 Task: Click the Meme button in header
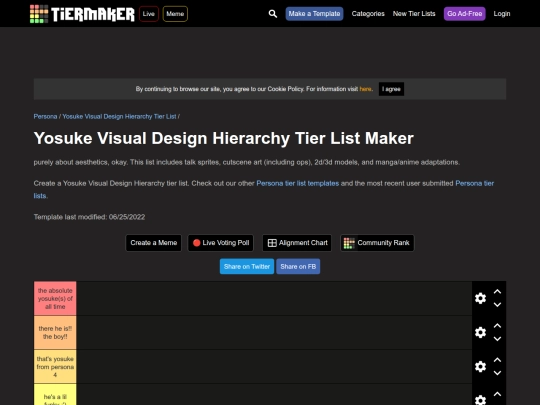click(x=175, y=14)
